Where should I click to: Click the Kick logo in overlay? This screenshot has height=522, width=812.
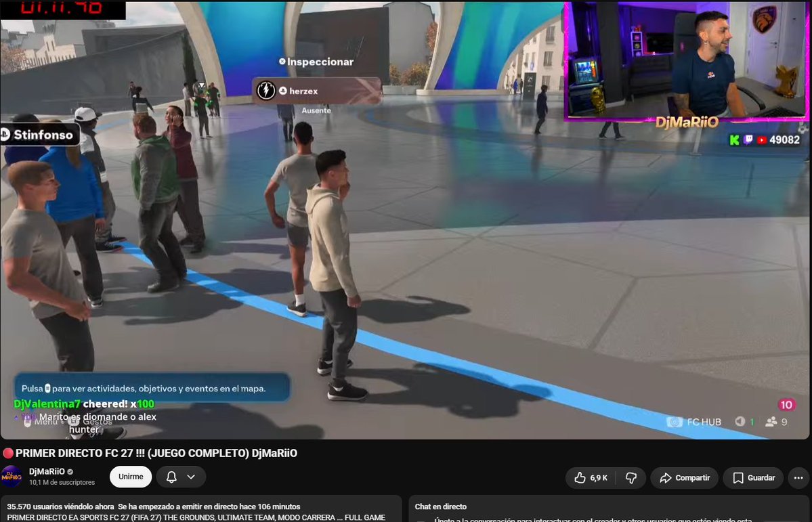point(734,140)
